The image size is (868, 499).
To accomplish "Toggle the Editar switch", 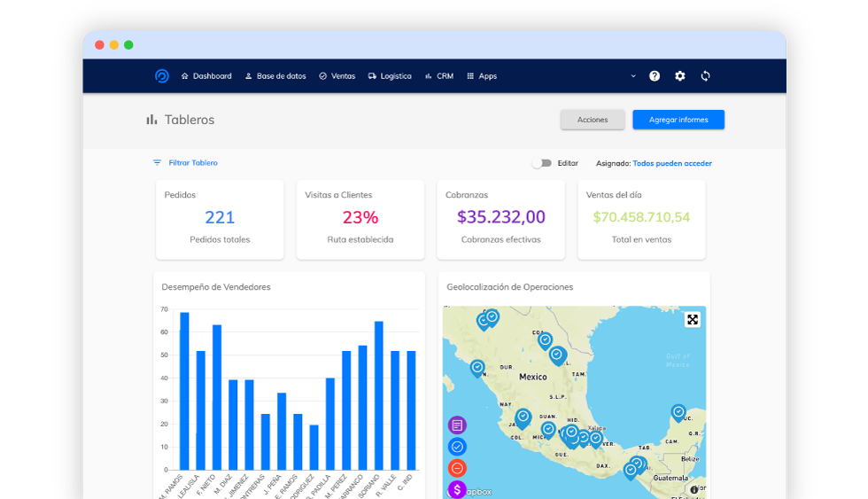I will pos(542,163).
